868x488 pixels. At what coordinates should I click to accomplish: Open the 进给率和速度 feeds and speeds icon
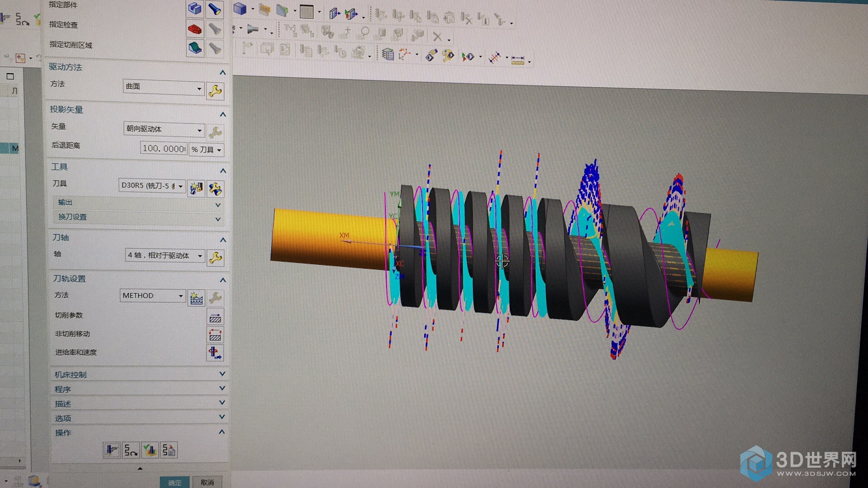pyautogui.click(x=215, y=352)
